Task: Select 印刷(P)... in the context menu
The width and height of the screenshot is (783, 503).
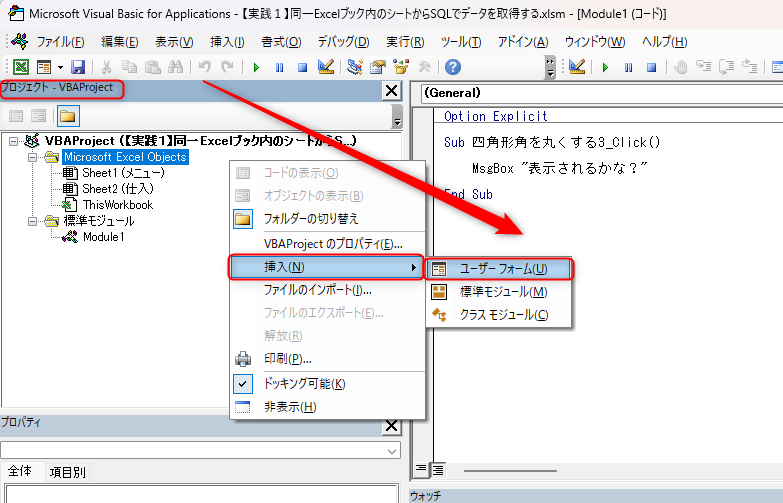Action: pos(328,359)
